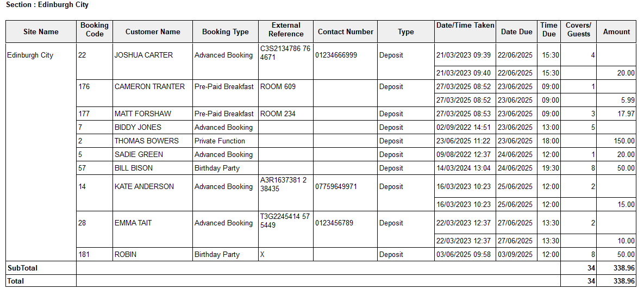Click the Date/Time Taken column header
Viewport: 644px width, 289px height.
[x=465, y=25]
